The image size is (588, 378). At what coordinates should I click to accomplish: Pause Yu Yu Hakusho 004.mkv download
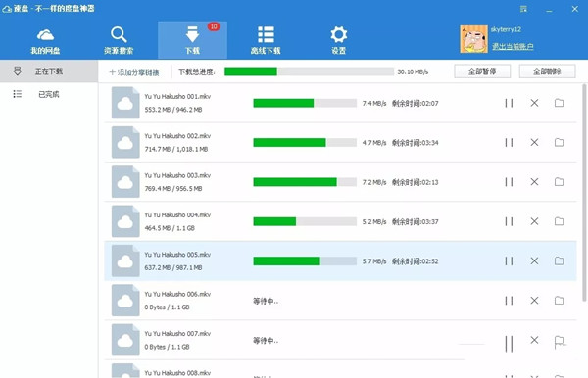pyautogui.click(x=509, y=221)
